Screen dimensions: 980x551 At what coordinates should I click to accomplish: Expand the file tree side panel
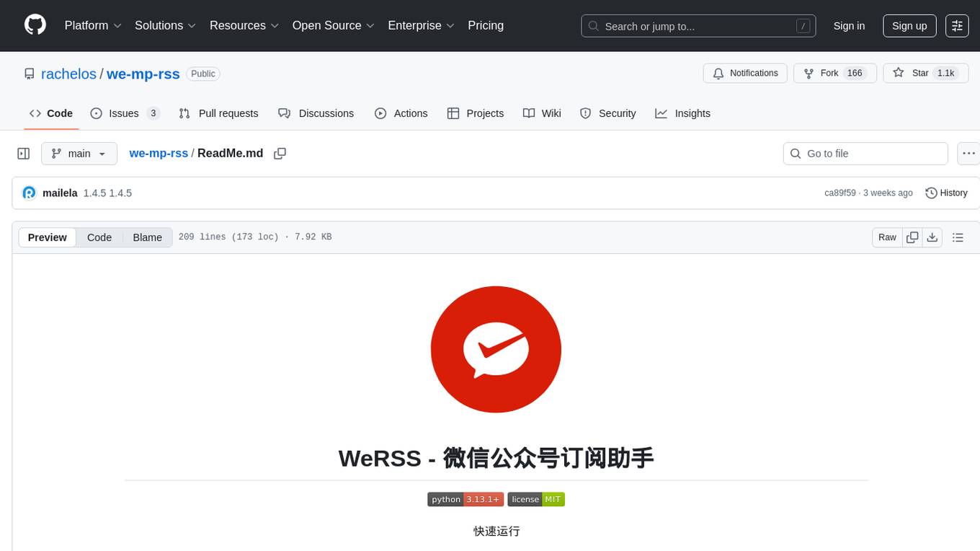click(x=24, y=154)
